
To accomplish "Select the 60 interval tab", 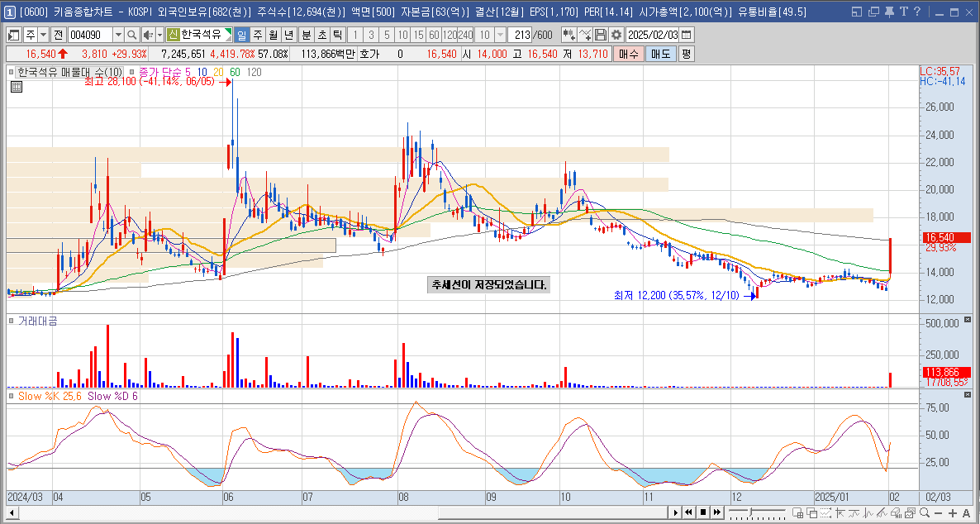I will tap(435, 35).
